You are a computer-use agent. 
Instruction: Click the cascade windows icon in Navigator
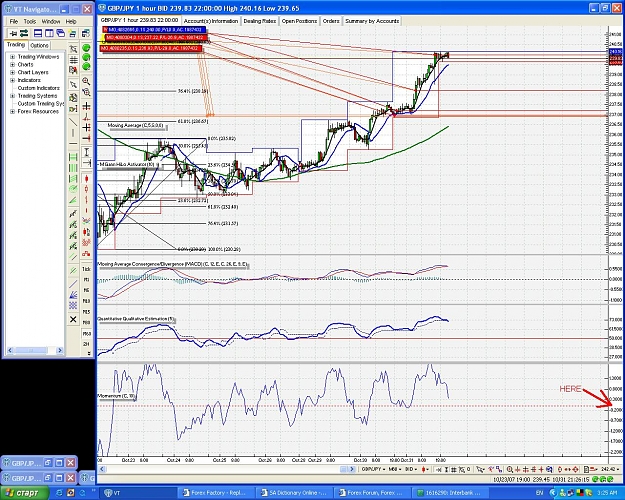61,33
